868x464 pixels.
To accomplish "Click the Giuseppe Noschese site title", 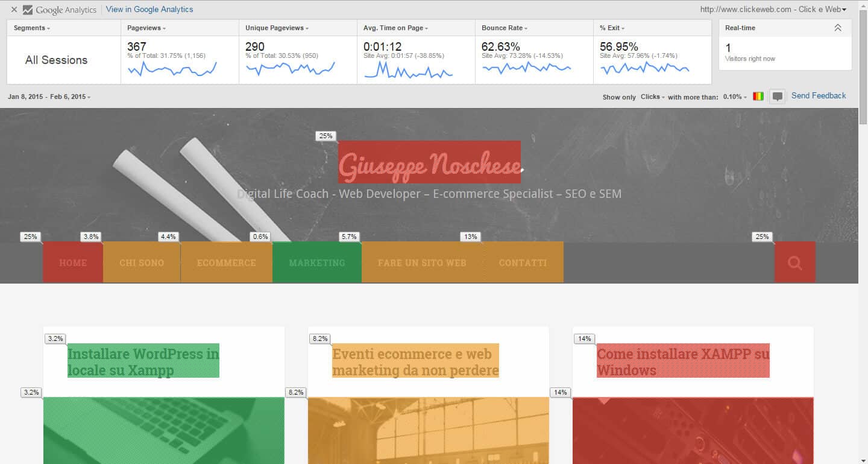I will (429, 162).
